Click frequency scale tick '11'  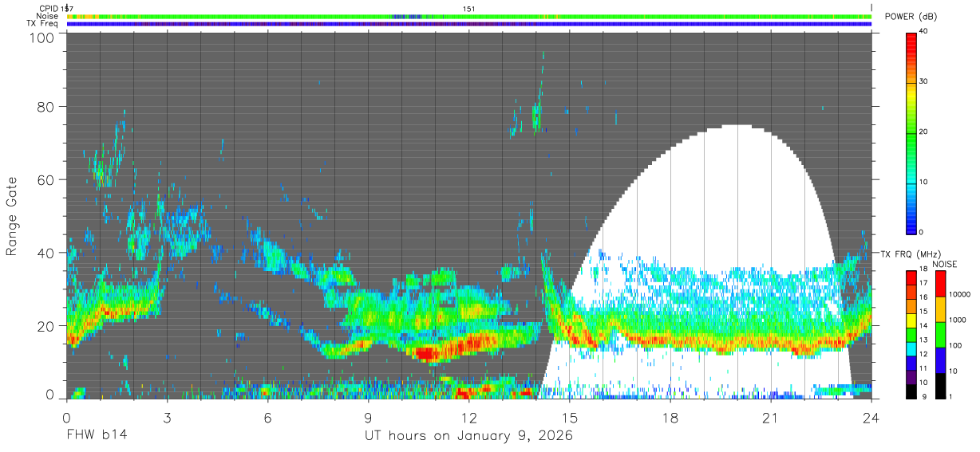coord(924,368)
